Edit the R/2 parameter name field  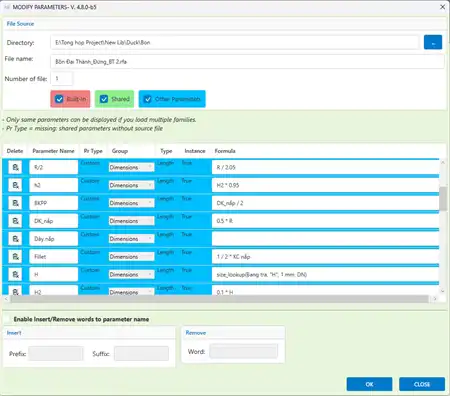coord(54,167)
